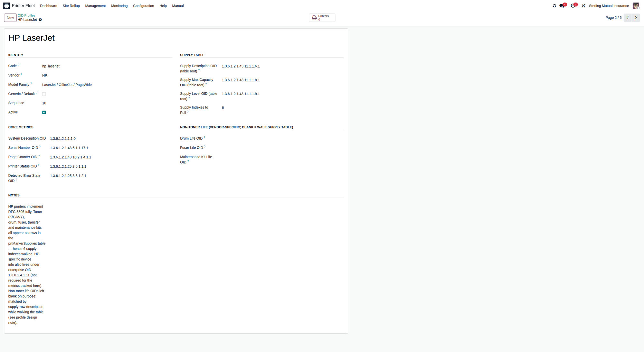The height and width of the screenshot is (352, 644).
Task: Click into the Notes text area
Action: click(27, 264)
